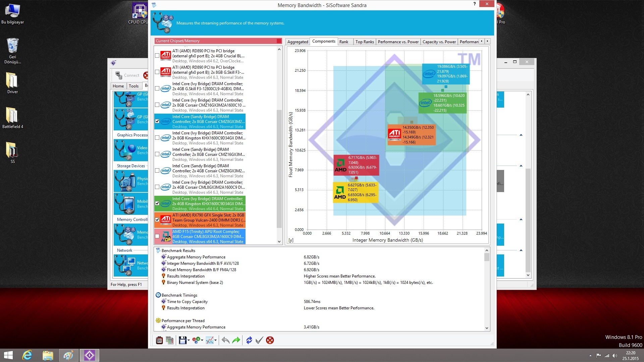644x362 pixels.
Task: Click the Windows Start button
Action: [x=8, y=355]
